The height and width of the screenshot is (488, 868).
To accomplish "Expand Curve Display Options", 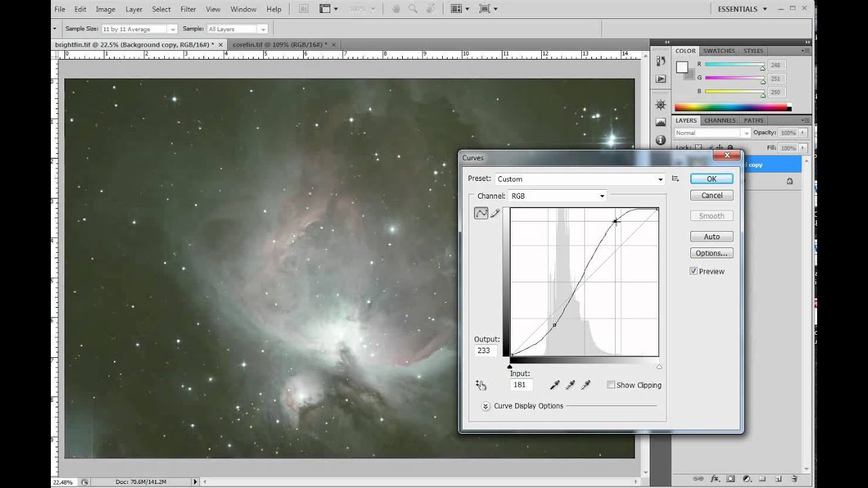I will [x=486, y=406].
